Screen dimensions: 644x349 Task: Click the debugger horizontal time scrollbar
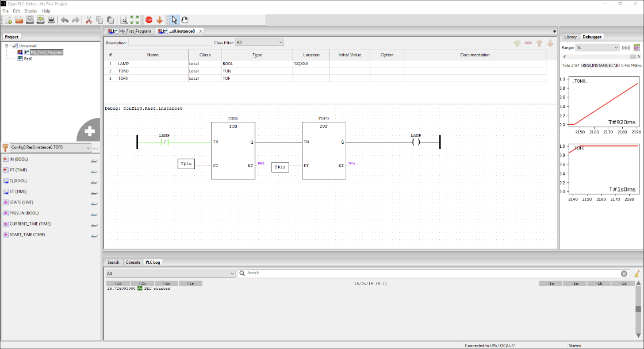coord(601,57)
